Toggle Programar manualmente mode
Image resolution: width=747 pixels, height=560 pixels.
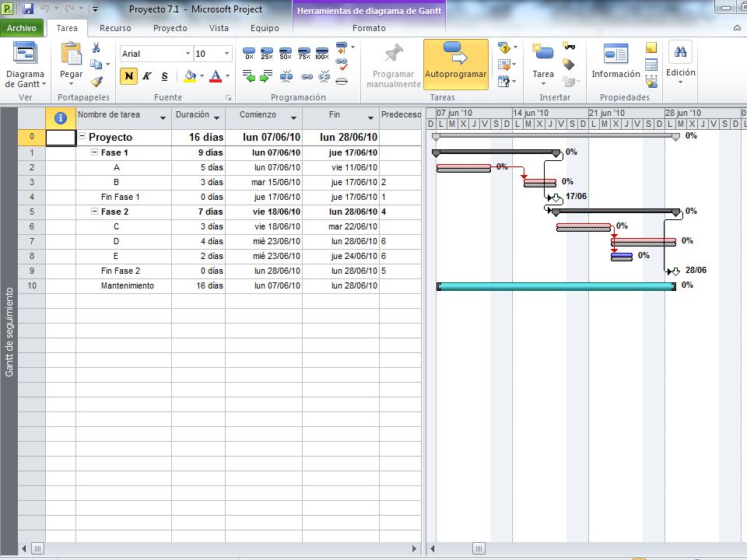tap(394, 65)
